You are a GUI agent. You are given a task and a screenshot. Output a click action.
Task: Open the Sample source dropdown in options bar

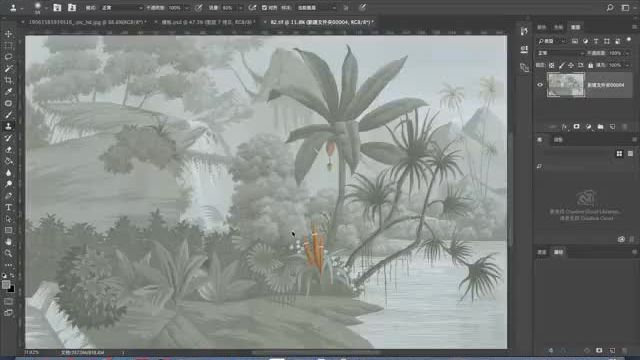coord(317,8)
